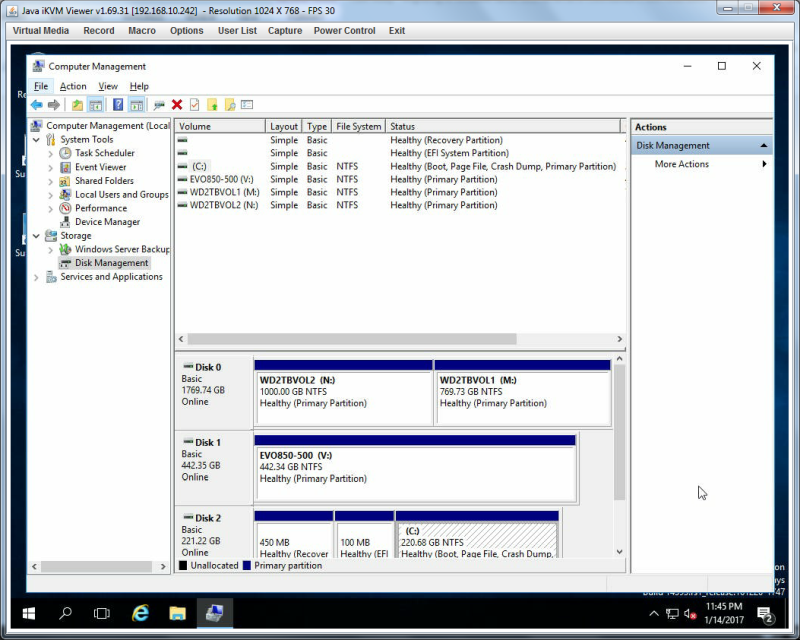Select Disk Management in Storage

pyautogui.click(x=112, y=263)
